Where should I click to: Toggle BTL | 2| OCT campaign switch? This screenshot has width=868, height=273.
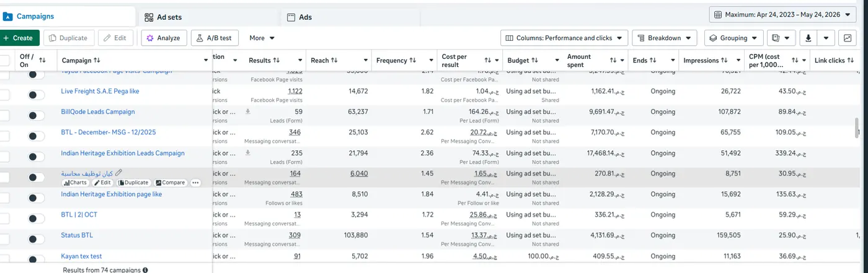point(37,219)
